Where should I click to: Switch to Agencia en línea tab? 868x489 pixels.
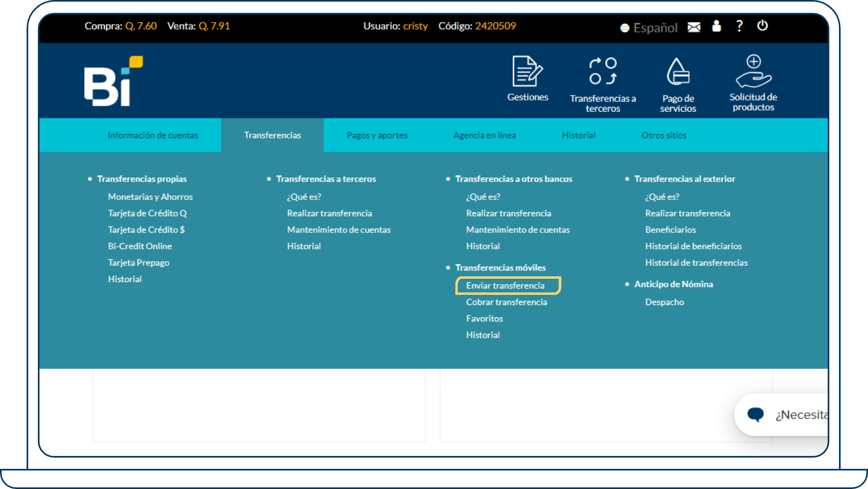pyautogui.click(x=484, y=135)
